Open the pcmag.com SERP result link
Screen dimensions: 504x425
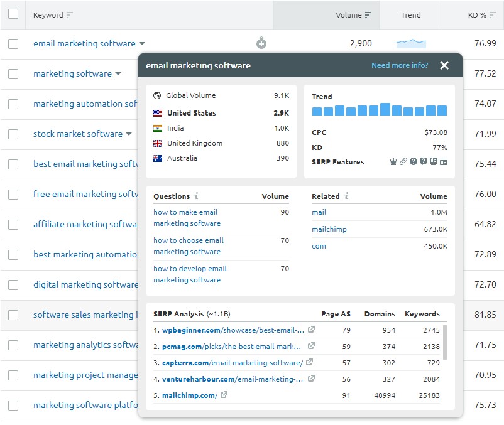point(231,347)
